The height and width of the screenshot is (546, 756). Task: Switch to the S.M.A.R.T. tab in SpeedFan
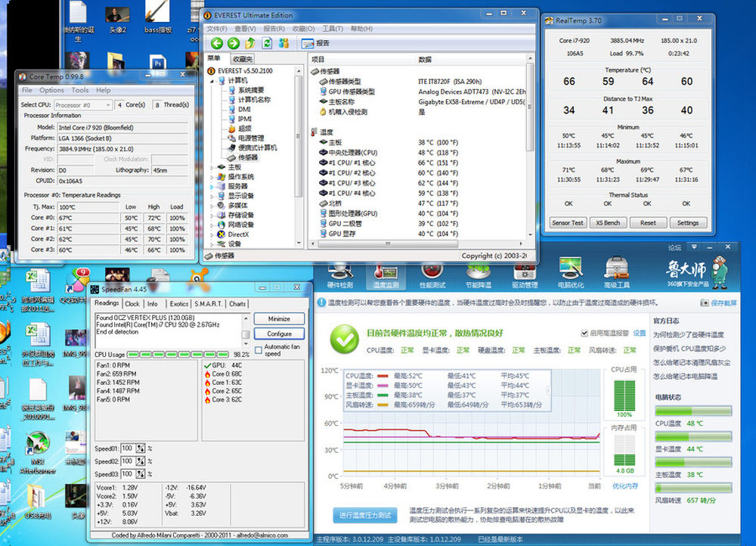click(209, 304)
